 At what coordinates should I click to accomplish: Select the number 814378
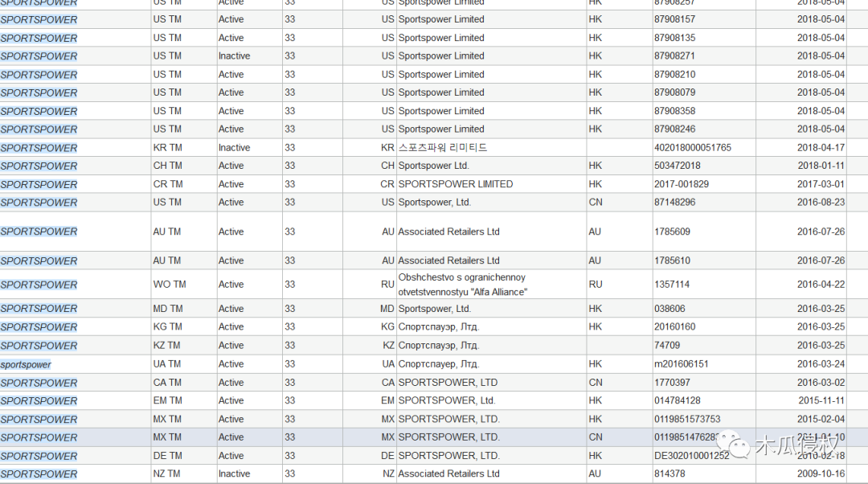click(x=669, y=474)
